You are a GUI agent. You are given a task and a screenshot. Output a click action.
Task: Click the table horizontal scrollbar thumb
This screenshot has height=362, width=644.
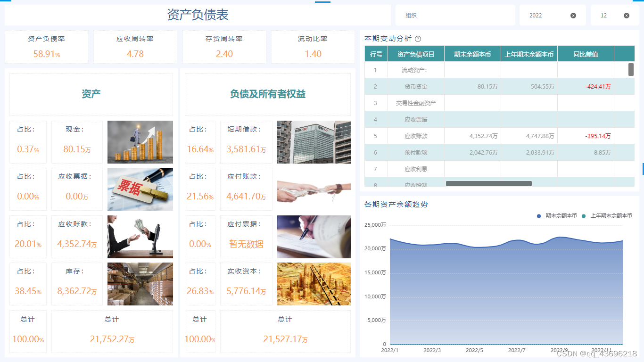click(x=489, y=183)
